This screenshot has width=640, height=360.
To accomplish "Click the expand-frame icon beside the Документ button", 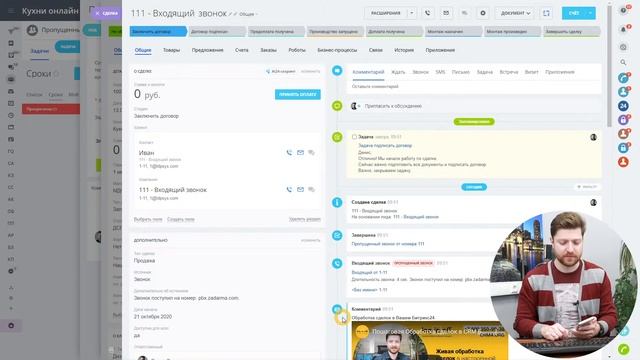I will pos(546,13).
